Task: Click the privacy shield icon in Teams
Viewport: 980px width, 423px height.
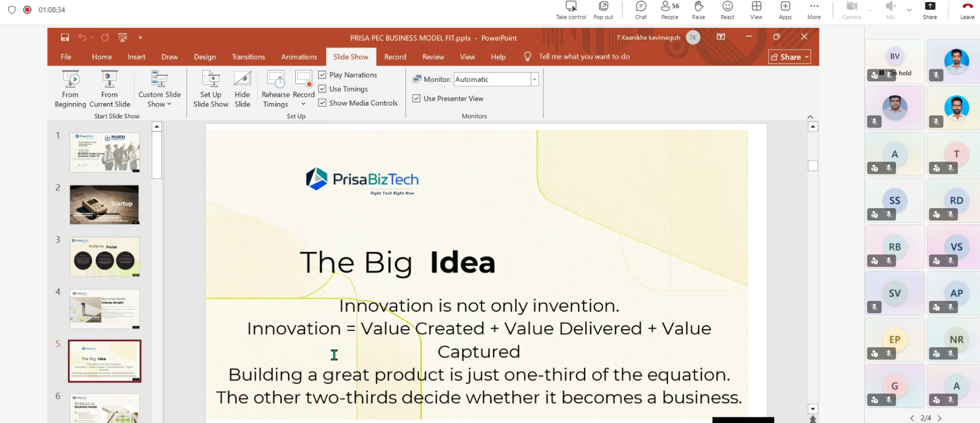Action: pyautogui.click(x=12, y=10)
